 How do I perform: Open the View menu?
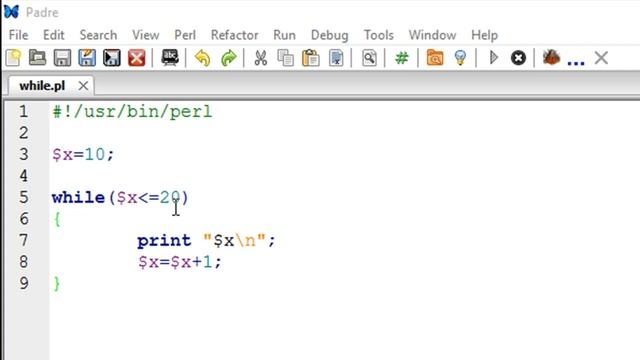point(146,35)
